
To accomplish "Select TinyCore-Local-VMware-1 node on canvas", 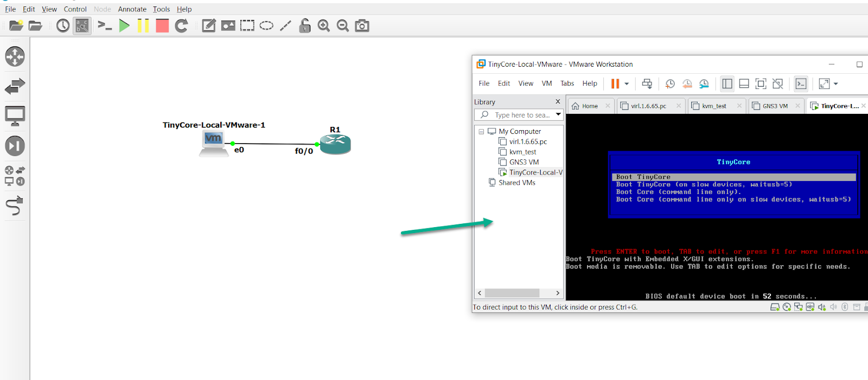I will pyautogui.click(x=214, y=144).
